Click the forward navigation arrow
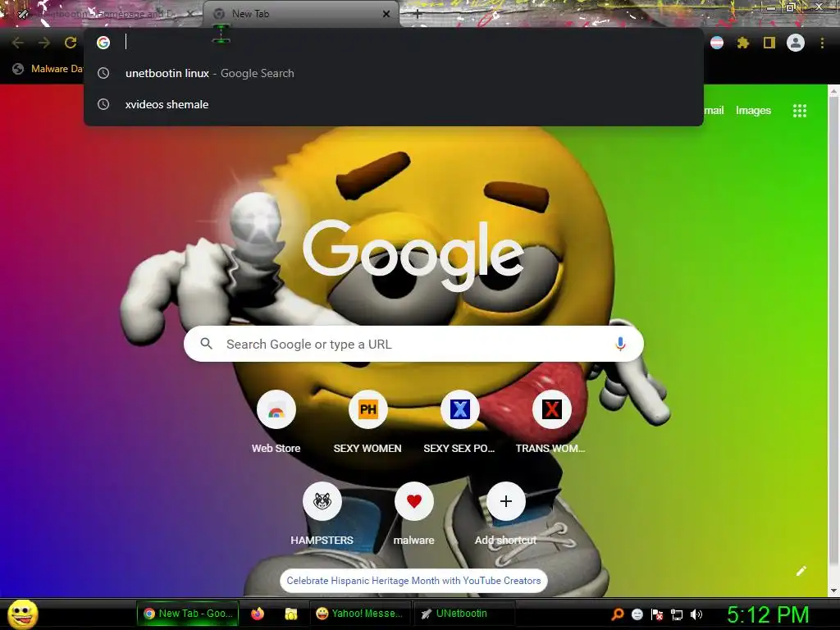 pyautogui.click(x=44, y=43)
